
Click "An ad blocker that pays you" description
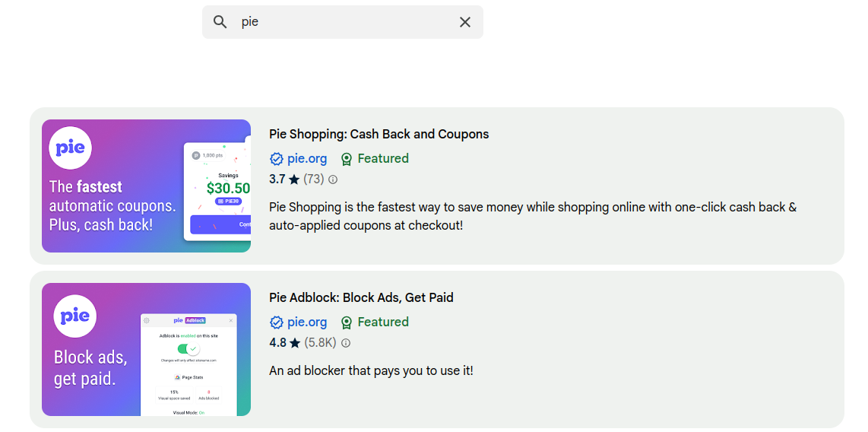point(371,371)
